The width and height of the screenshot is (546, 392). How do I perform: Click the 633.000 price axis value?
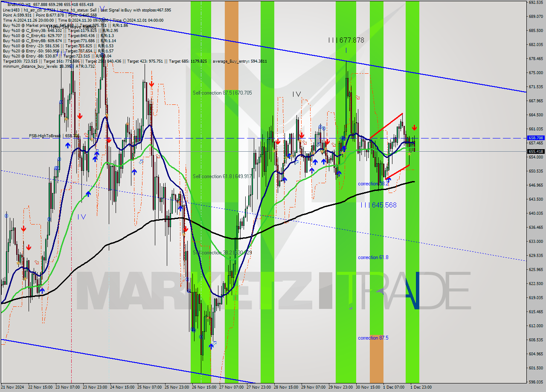[536, 241]
